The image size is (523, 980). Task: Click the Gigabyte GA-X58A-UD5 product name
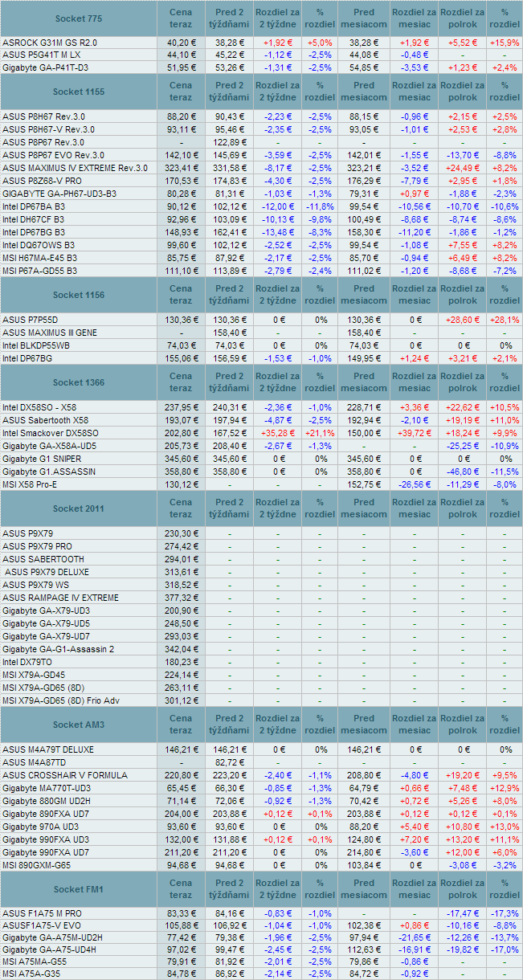tap(50, 446)
